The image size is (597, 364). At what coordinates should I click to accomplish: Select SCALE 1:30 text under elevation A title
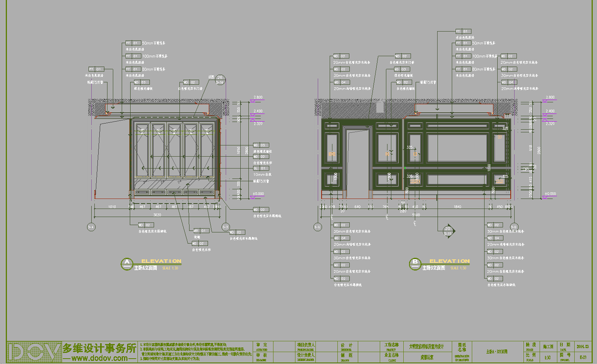[170, 268]
